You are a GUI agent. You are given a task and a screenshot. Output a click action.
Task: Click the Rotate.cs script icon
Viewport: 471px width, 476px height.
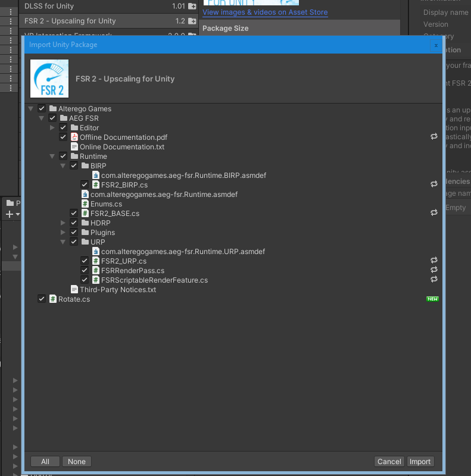[53, 299]
